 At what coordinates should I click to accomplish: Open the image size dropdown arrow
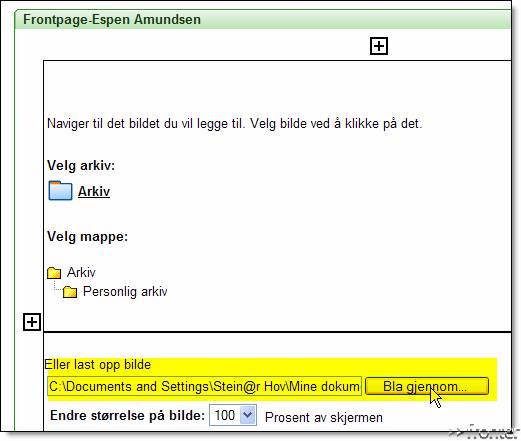coord(248,415)
